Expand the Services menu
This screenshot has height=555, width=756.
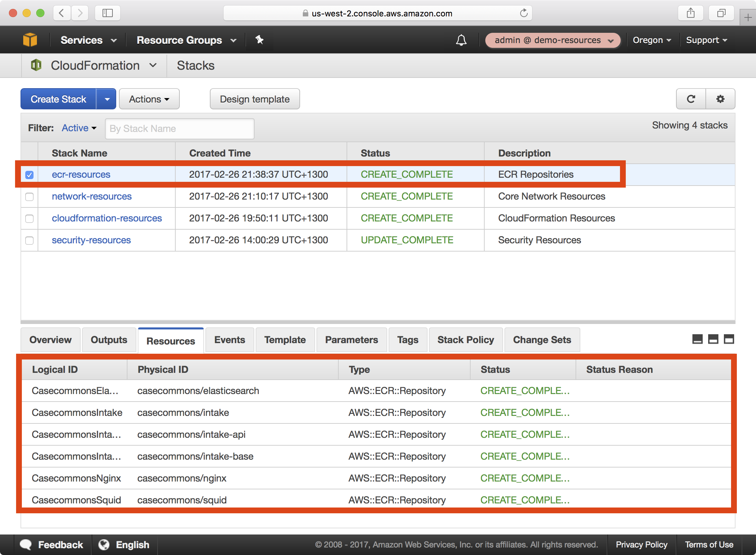point(89,40)
